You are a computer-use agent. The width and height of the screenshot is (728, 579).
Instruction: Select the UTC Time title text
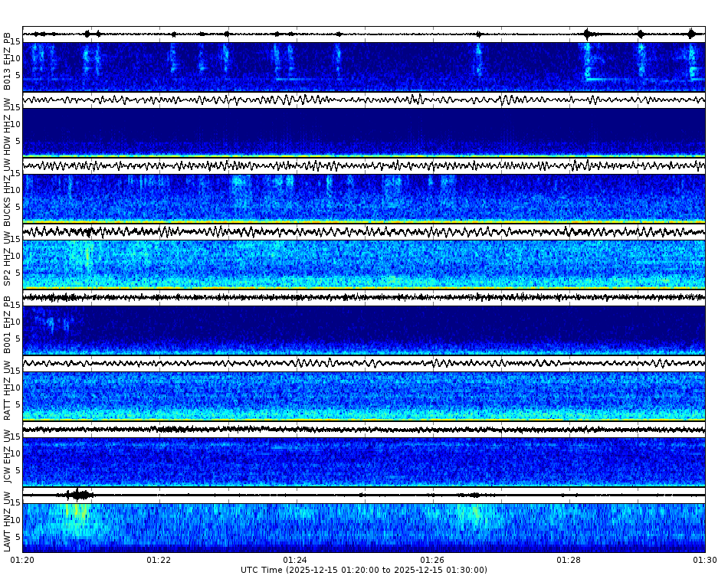point(363,570)
